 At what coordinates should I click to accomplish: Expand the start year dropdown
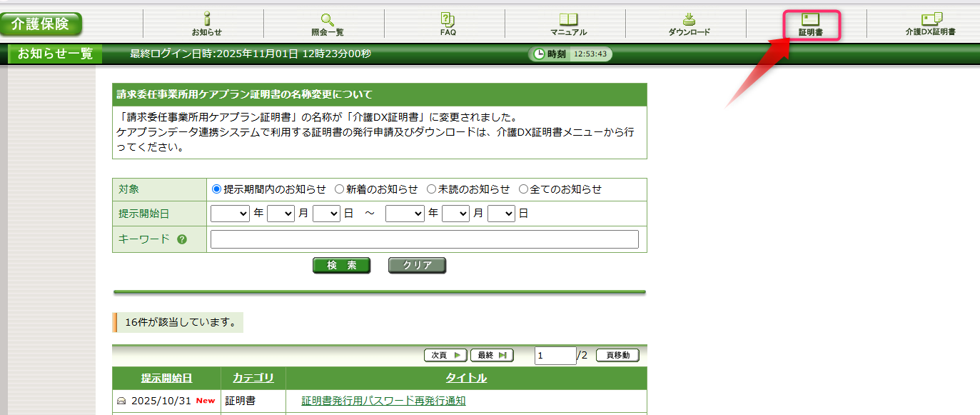tap(230, 214)
